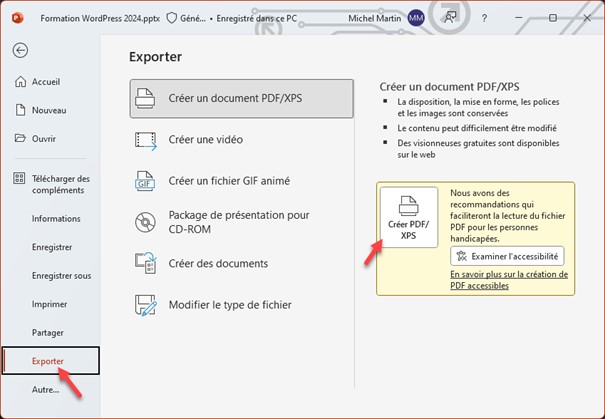
Task: Open the accessible PDF creation link
Action: (x=509, y=279)
